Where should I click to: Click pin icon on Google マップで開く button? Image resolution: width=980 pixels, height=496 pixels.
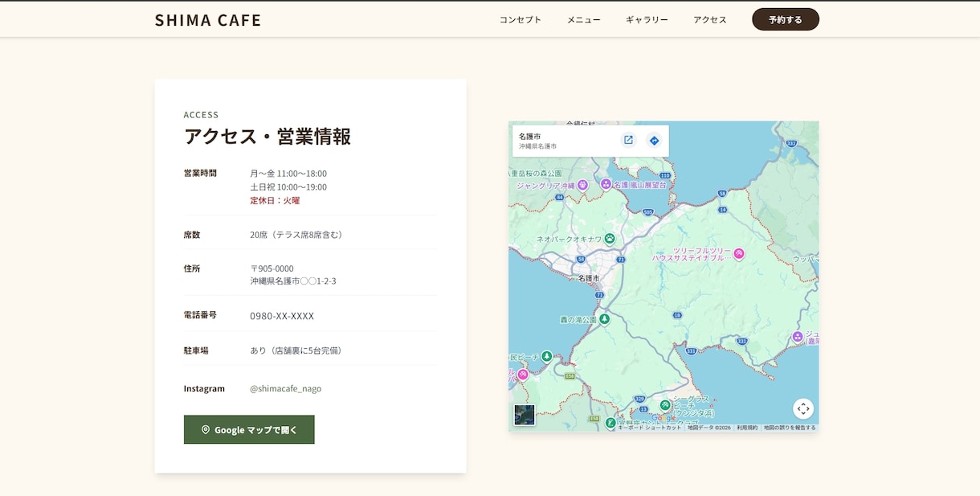pos(206,429)
